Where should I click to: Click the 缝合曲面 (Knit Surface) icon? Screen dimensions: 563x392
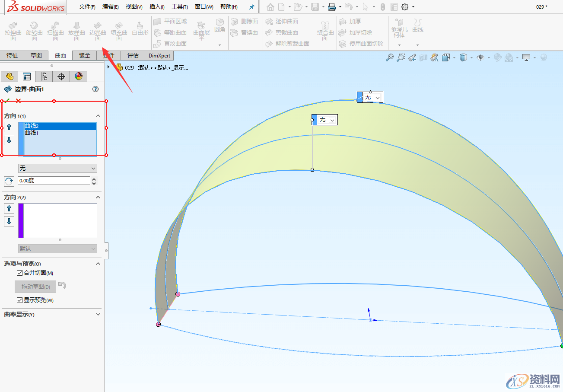pyautogui.click(x=324, y=31)
